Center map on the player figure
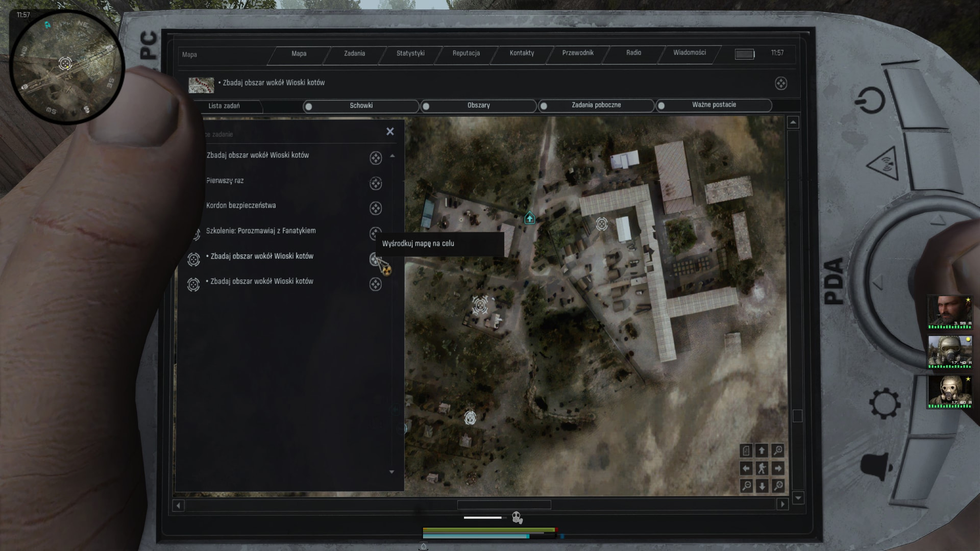 [762, 468]
